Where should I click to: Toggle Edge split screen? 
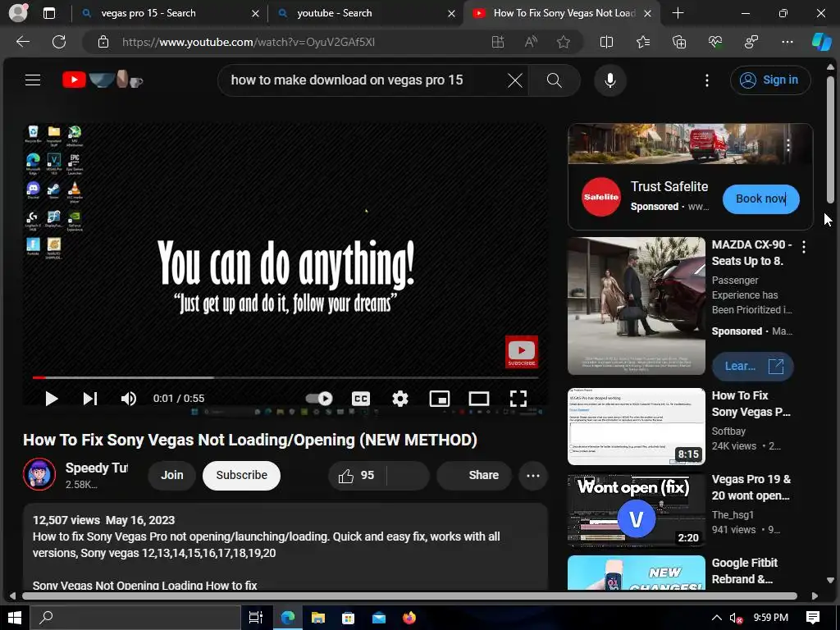606,42
